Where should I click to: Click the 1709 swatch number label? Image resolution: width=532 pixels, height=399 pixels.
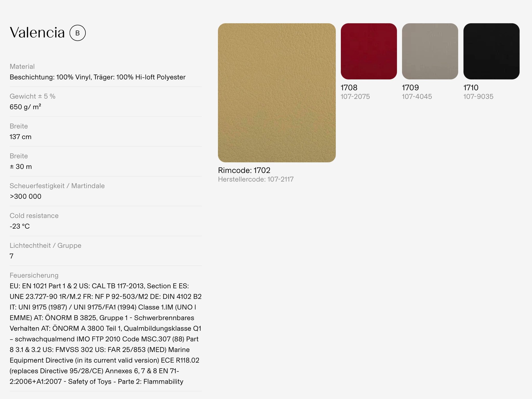[x=410, y=88]
